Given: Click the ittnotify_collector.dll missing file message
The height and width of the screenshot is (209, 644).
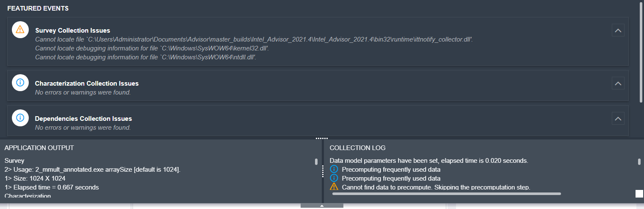Looking at the screenshot, I should [254, 39].
